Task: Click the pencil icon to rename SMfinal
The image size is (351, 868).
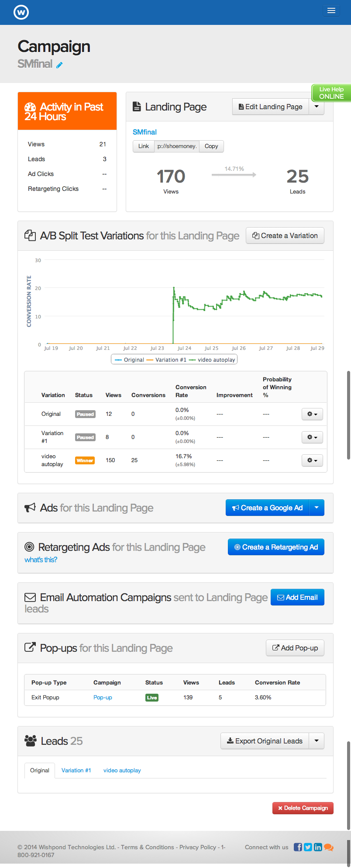Action: pyautogui.click(x=59, y=65)
